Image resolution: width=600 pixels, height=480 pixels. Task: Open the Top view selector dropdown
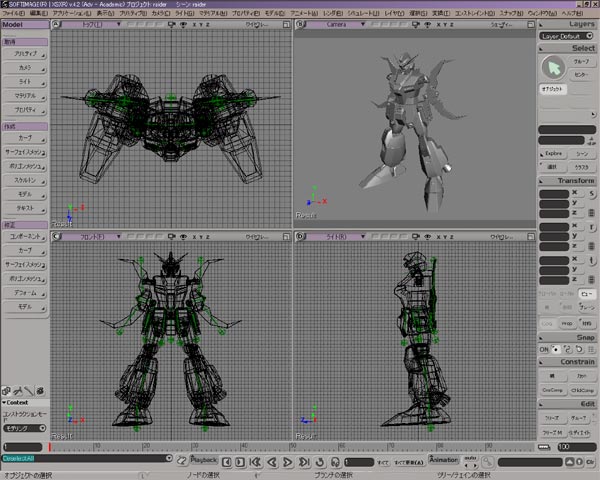pyautogui.click(x=92, y=24)
